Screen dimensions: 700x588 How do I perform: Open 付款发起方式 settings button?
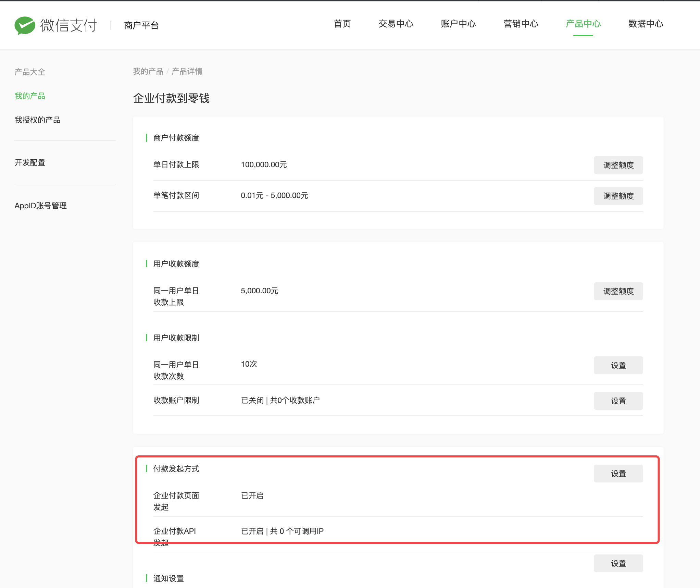(618, 474)
